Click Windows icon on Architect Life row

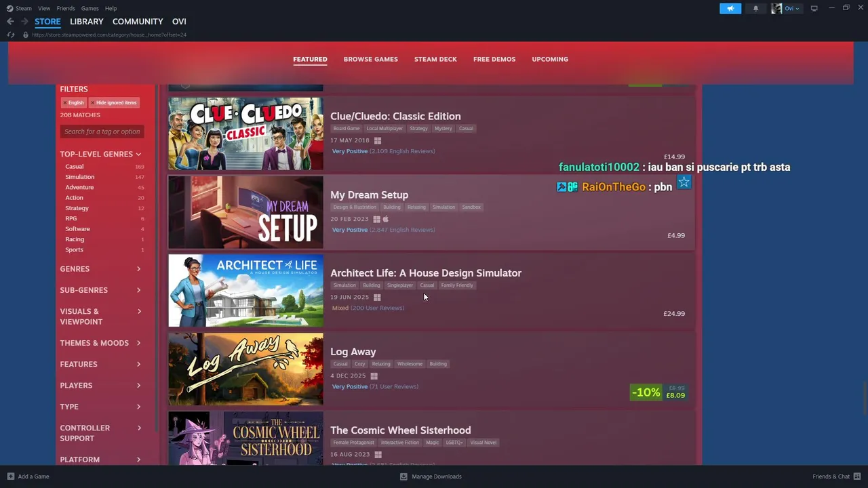point(377,298)
